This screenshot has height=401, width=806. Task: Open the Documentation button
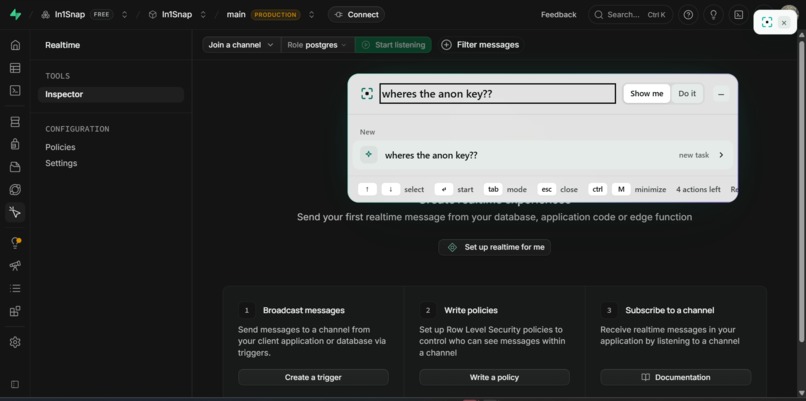pyautogui.click(x=675, y=377)
